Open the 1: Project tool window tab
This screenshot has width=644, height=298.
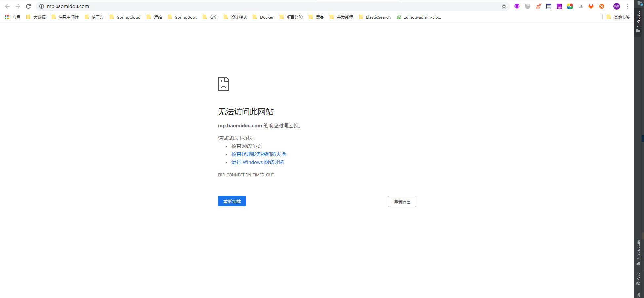pos(639,22)
